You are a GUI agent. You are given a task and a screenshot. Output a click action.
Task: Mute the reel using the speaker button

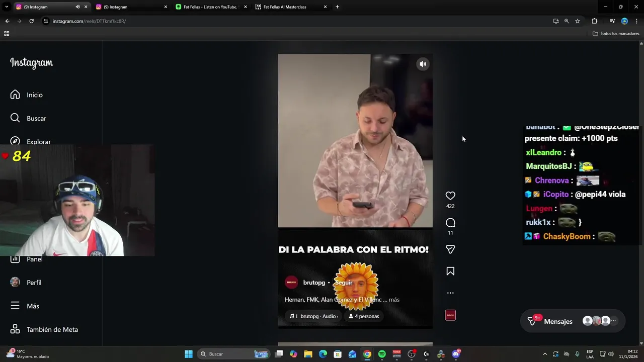[x=423, y=64]
